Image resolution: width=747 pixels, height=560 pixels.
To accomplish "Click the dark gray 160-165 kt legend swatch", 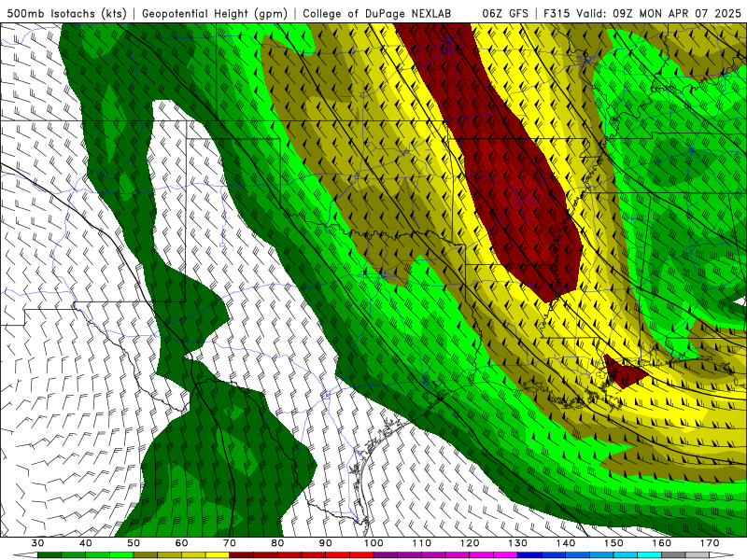I will click(x=673, y=555).
